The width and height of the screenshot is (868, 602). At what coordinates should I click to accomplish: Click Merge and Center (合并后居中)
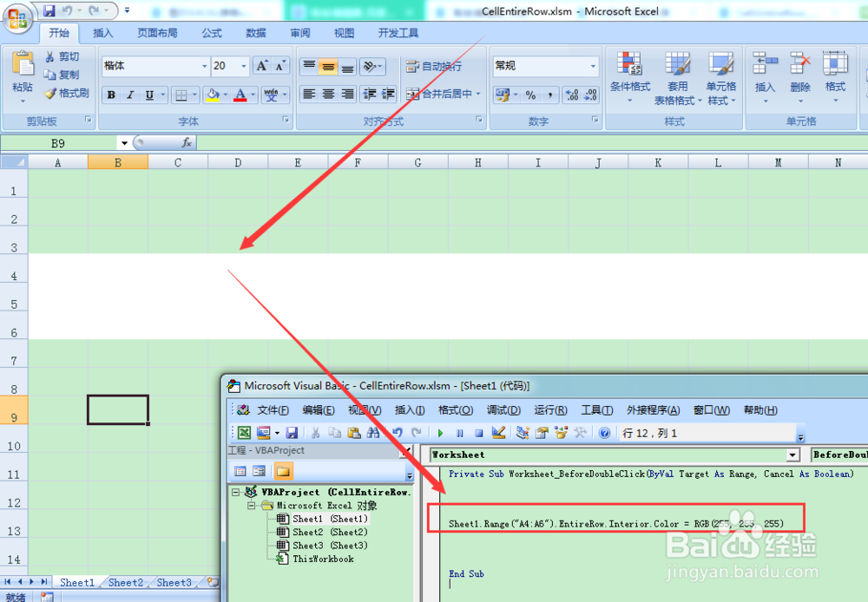coord(439,94)
